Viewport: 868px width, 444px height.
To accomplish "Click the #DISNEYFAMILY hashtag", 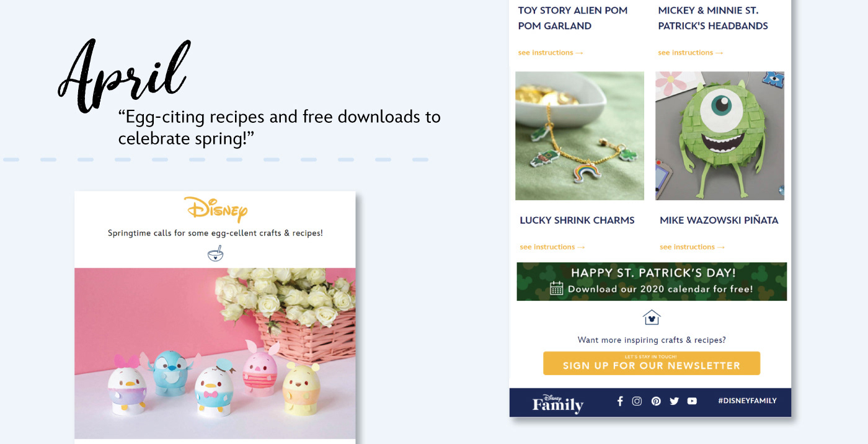I will click(x=747, y=401).
